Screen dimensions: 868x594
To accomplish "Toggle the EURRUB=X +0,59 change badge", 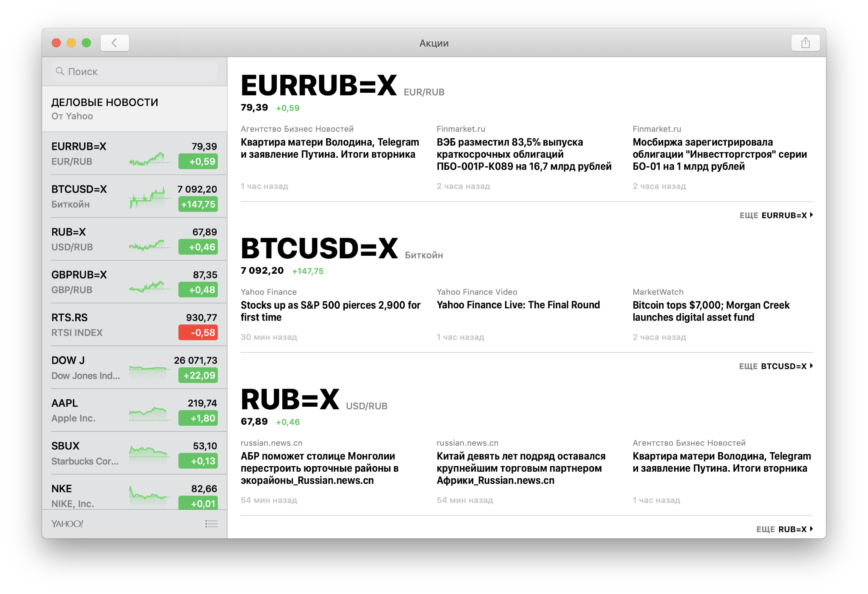I will (x=198, y=161).
